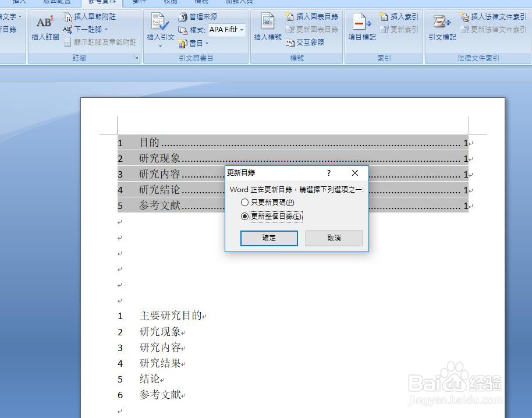This screenshot has width=532, height=418.
Task: Click body heading 研究内容 numbered 3
Action: pos(160,348)
